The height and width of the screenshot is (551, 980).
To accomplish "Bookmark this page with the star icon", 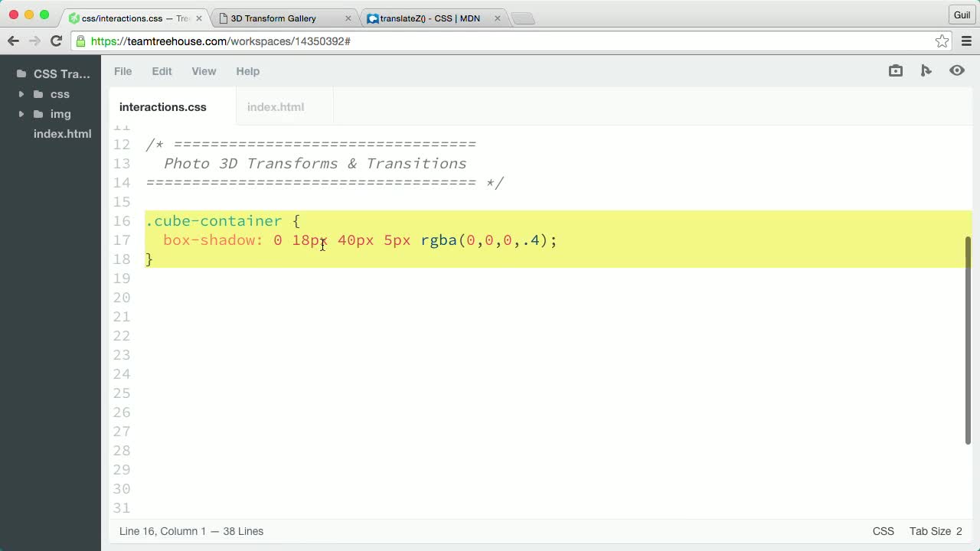I will pyautogui.click(x=942, y=41).
